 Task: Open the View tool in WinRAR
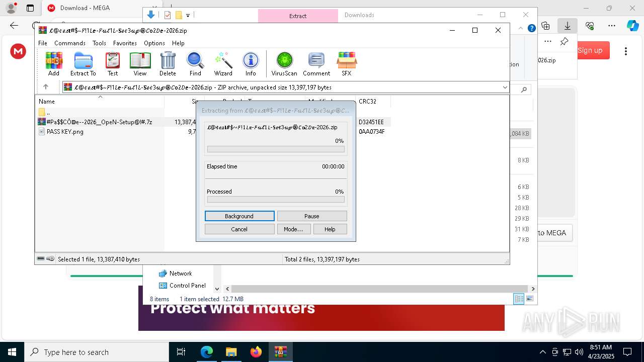point(140,64)
